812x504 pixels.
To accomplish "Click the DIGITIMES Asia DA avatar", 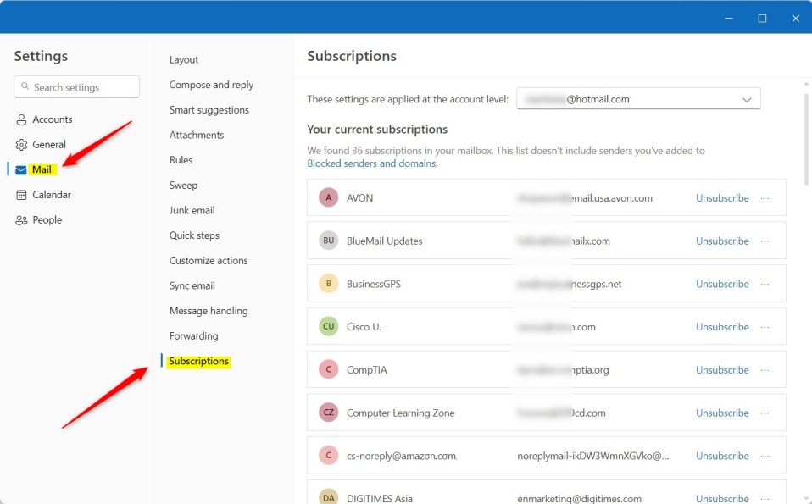I will 328,496.
